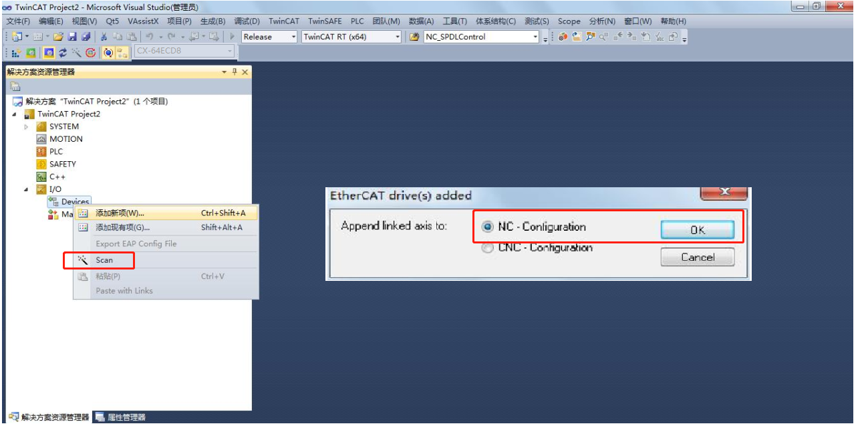
Task: Open the Qt5 menu
Action: [x=112, y=21]
